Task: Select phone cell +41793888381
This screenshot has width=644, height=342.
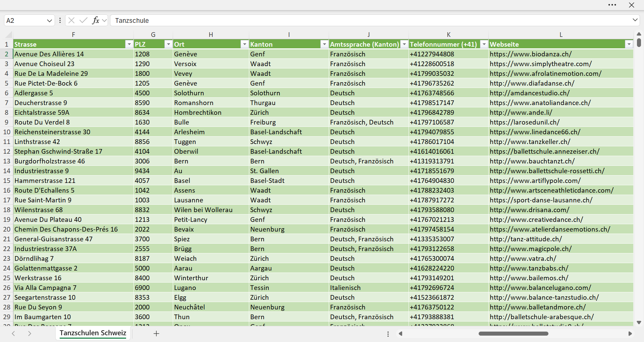Action: [448, 317]
